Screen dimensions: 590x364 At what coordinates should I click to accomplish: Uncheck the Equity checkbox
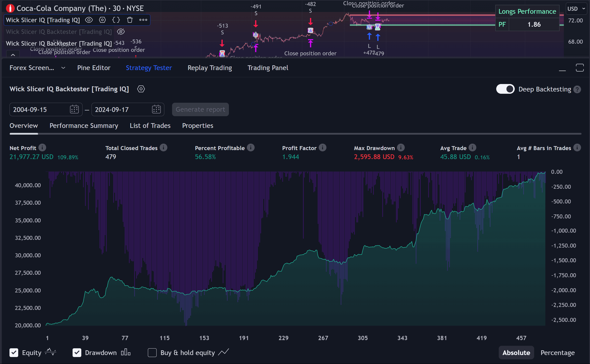(14, 353)
